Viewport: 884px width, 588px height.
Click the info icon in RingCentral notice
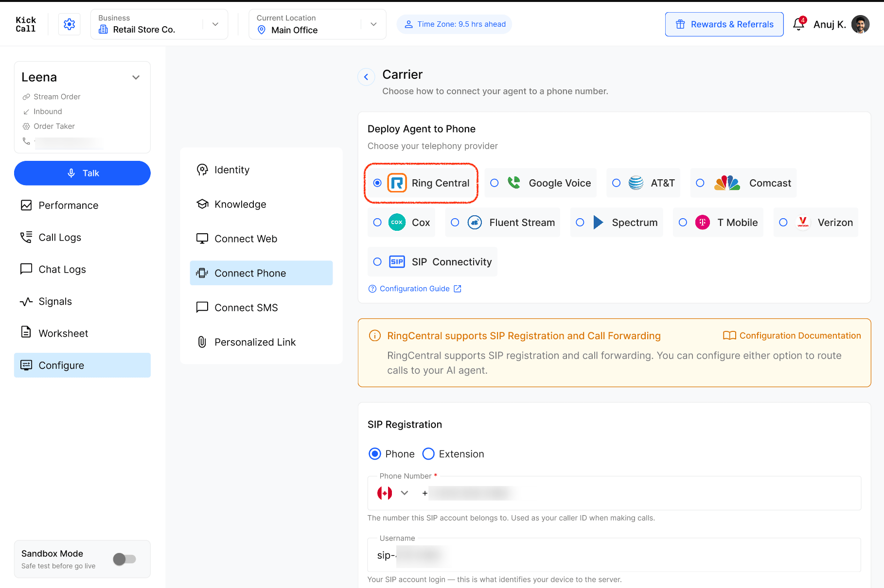coord(375,336)
